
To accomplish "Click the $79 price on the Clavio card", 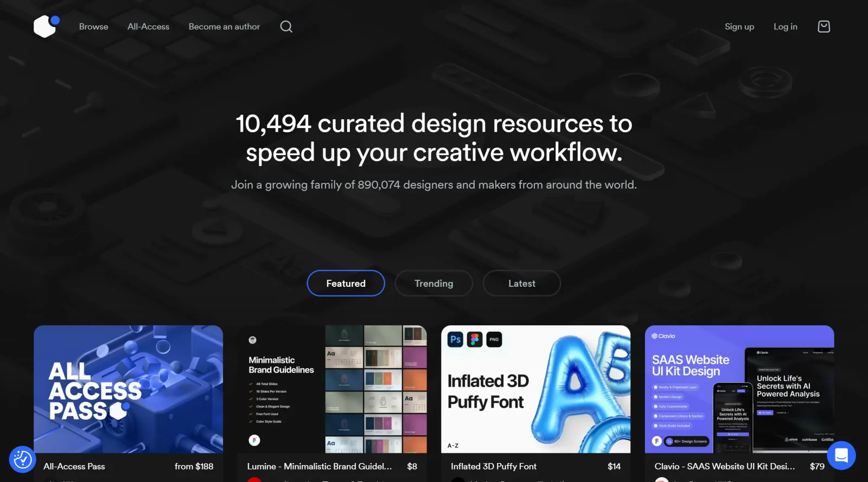I will tap(817, 466).
